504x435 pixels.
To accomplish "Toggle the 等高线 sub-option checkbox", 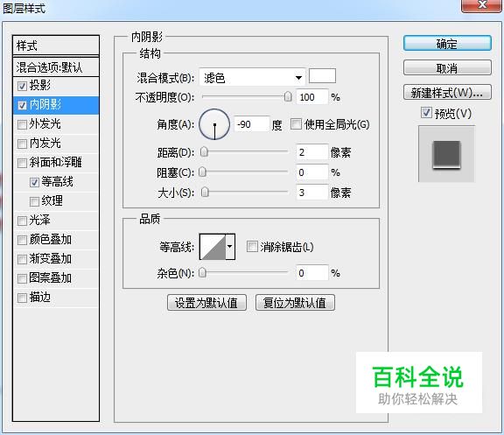I will [x=34, y=182].
